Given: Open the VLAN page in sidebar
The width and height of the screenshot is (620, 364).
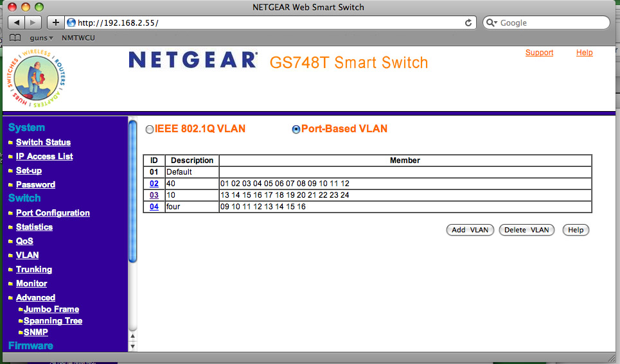Looking at the screenshot, I should 27,256.
